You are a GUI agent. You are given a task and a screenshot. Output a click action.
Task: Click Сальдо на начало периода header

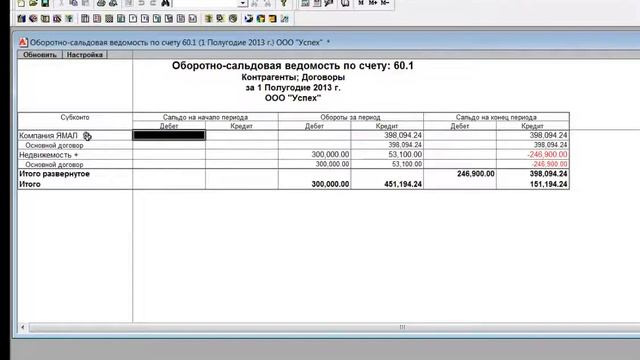[x=205, y=117]
